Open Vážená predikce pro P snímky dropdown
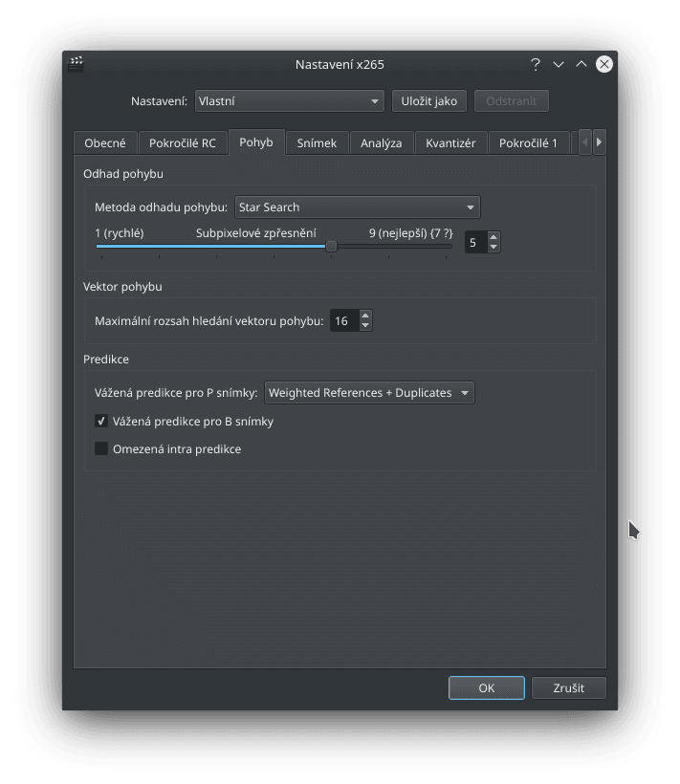The height and width of the screenshot is (784, 680). [369, 393]
